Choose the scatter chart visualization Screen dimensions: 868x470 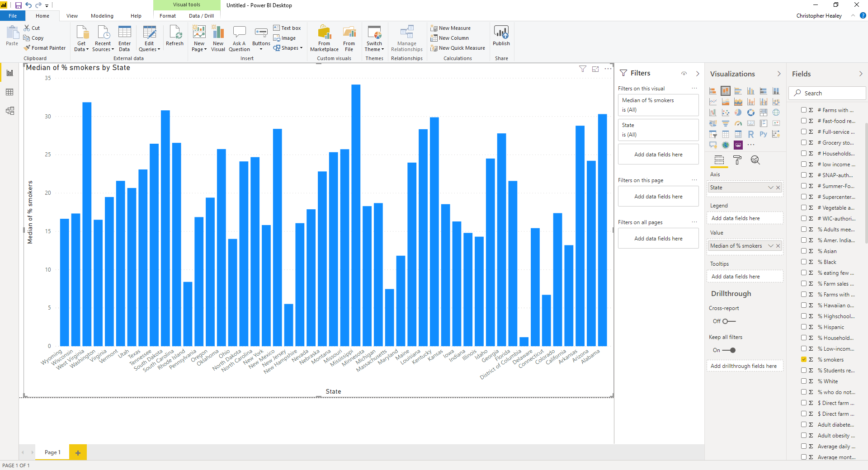pyautogui.click(x=725, y=113)
